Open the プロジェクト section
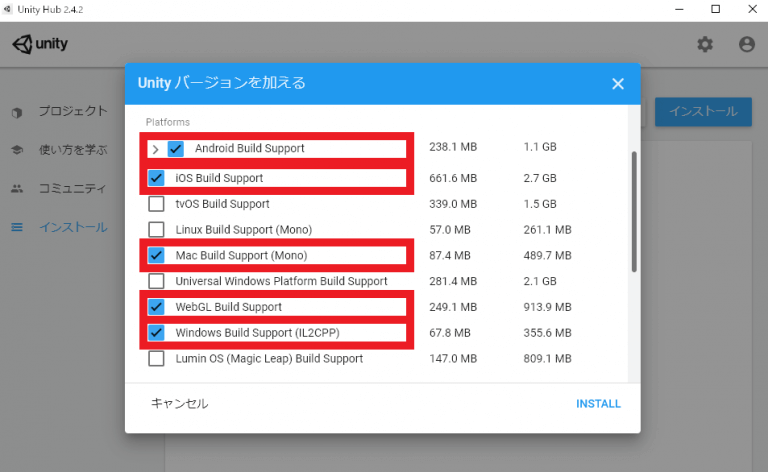Image resolution: width=768 pixels, height=472 pixels. tap(72, 111)
